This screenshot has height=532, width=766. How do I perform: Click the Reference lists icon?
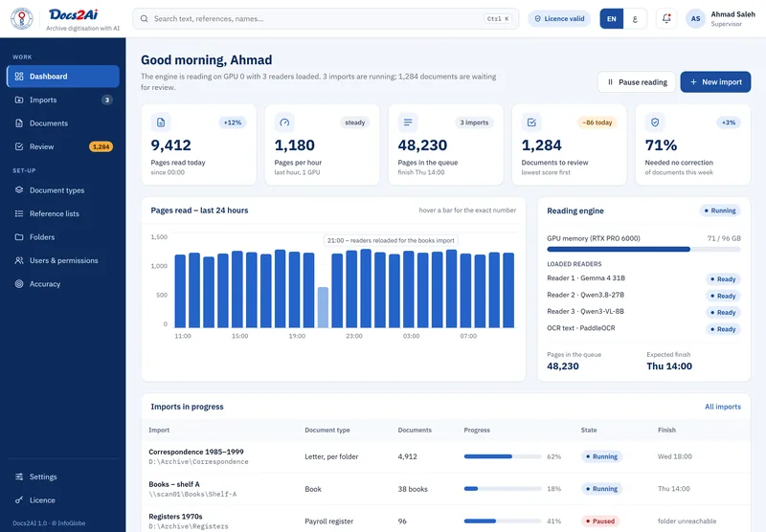pos(19,213)
